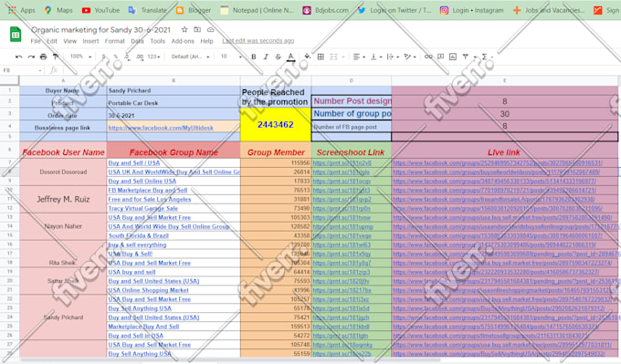Open 'South Florida & Brazil' group link
621x364 pixels.
(138, 235)
